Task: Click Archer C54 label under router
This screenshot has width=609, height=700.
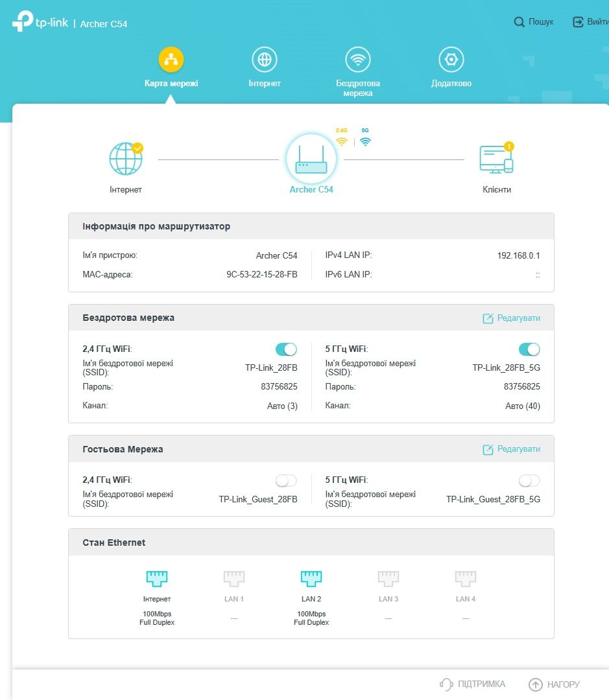Action: (311, 190)
